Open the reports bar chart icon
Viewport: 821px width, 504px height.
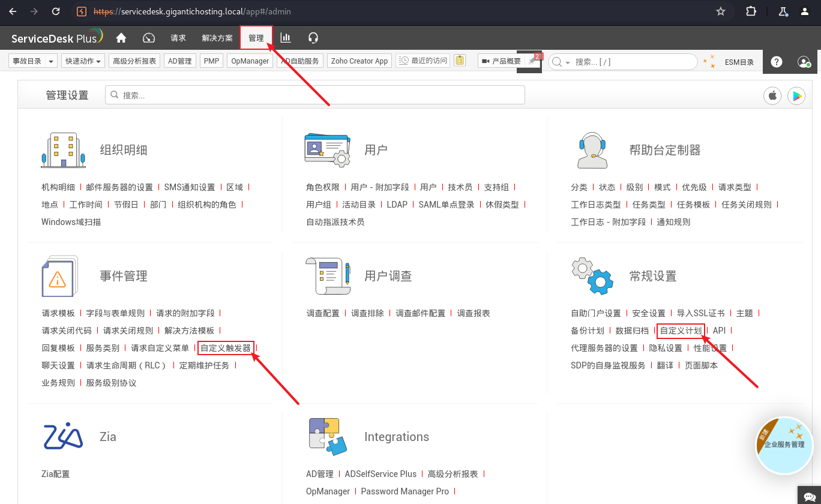click(x=286, y=38)
